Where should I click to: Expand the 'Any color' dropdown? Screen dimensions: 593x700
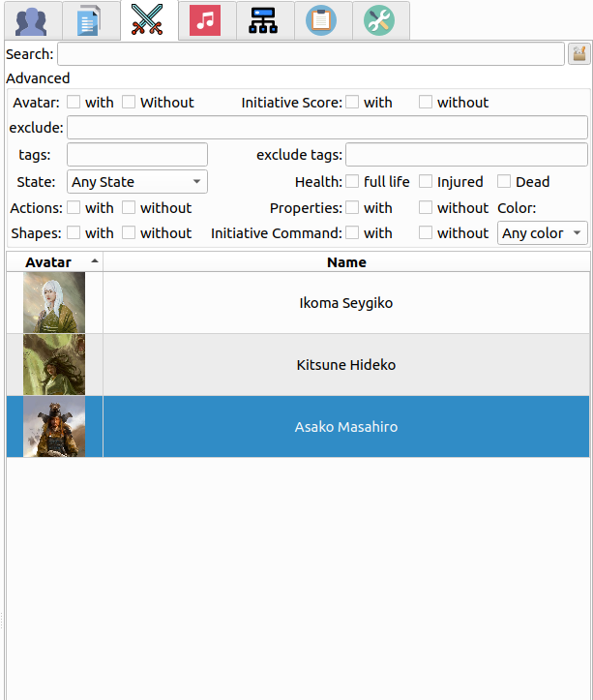[x=543, y=233]
